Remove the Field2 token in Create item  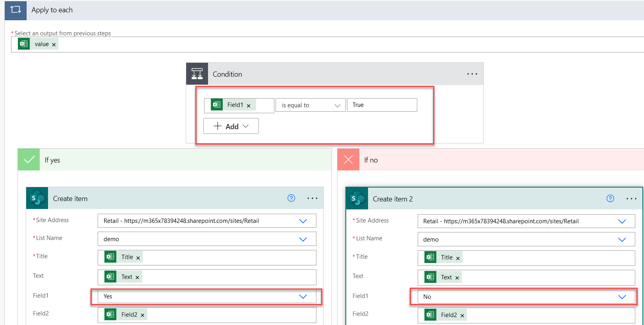[143, 315]
